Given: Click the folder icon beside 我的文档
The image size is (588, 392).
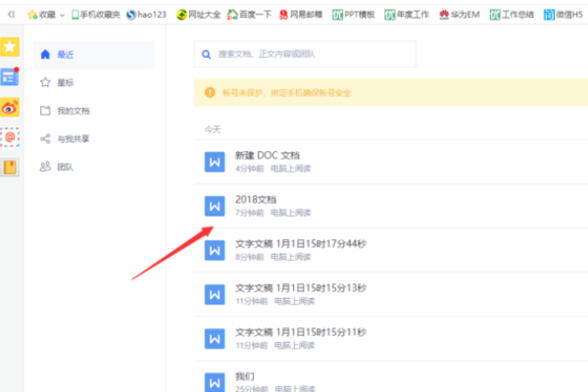Looking at the screenshot, I should pos(45,111).
